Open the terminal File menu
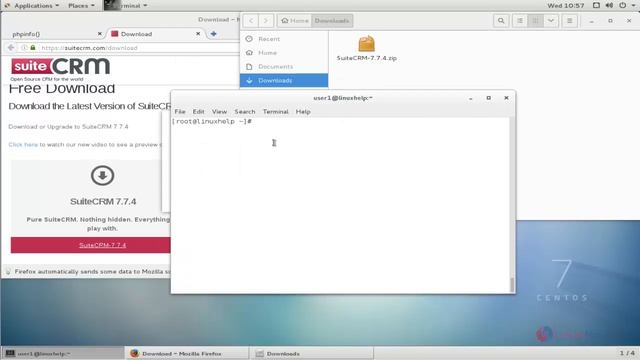The width and height of the screenshot is (640, 360). [x=180, y=111]
